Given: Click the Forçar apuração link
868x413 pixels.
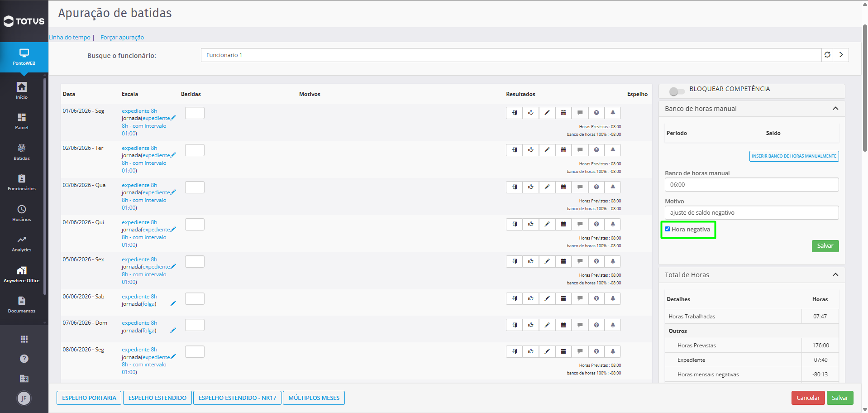Looking at the screenshot, I should tap(122, 37).
